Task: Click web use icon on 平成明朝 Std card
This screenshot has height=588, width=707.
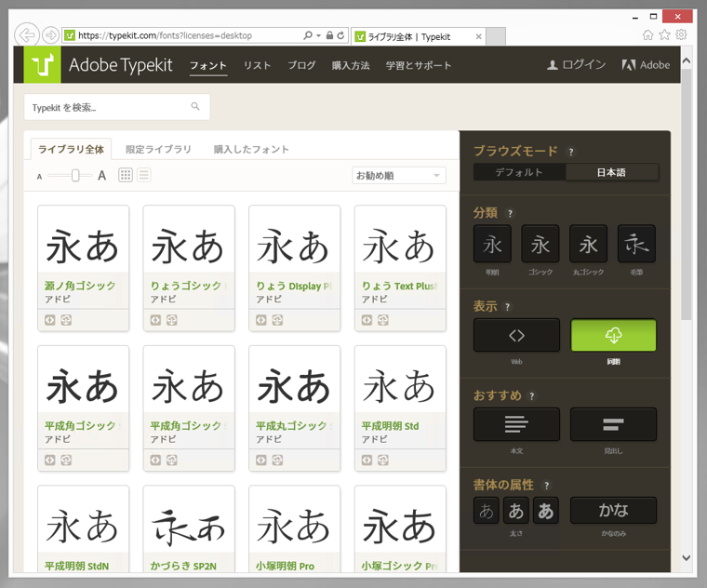Action: pyautogui.click(x=367, y=460)
